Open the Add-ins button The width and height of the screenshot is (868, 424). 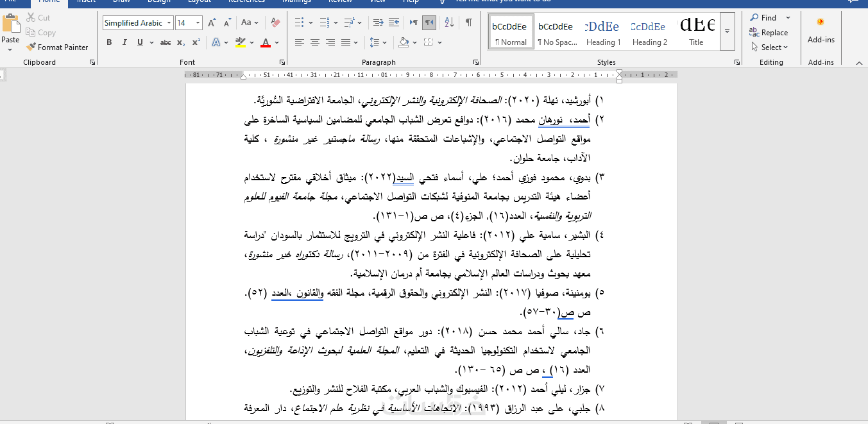pos(821,30)
